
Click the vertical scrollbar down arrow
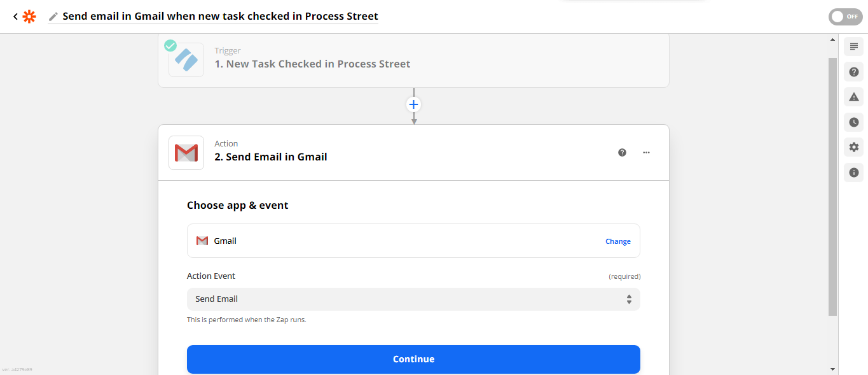(833, 369)
